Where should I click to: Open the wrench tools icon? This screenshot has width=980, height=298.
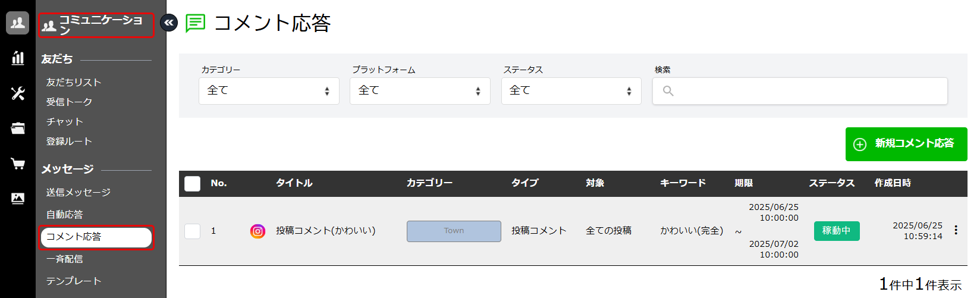18,93
